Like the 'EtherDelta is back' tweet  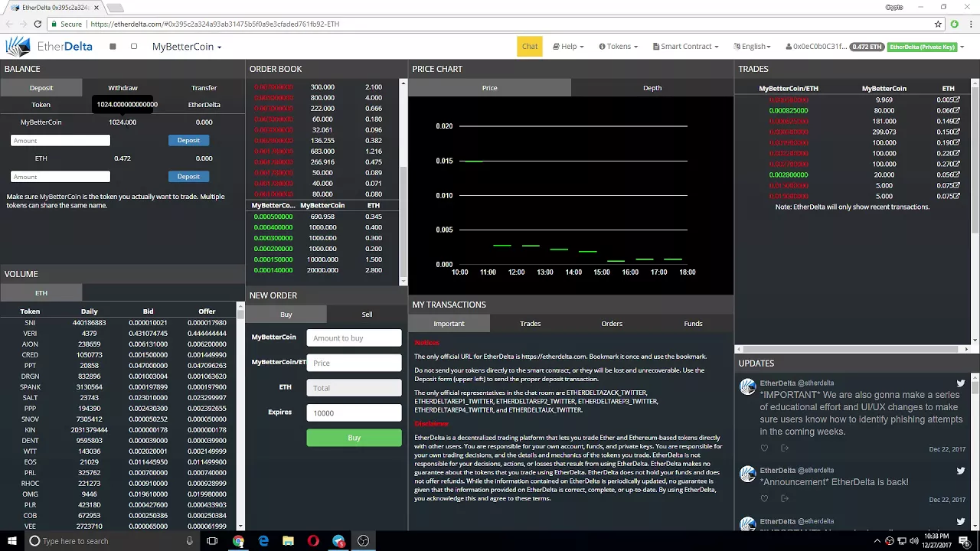(764, 499)
